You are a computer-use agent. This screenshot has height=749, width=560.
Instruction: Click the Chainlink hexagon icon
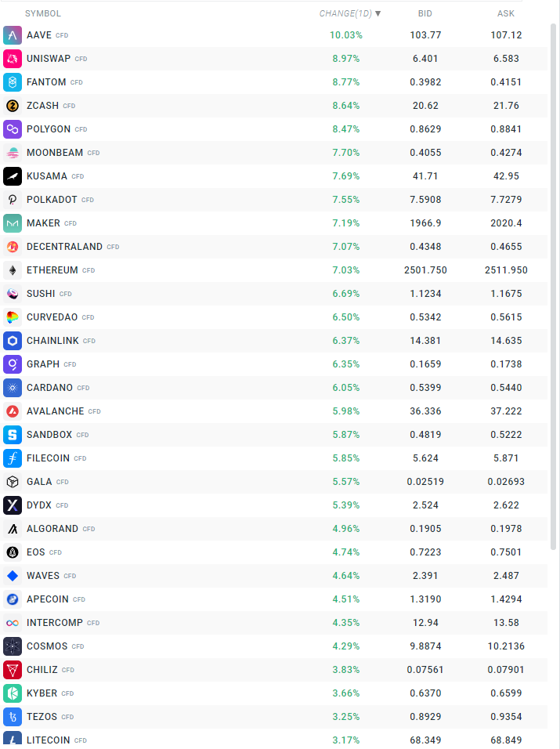pyautogui.click(x=13, y=341)
